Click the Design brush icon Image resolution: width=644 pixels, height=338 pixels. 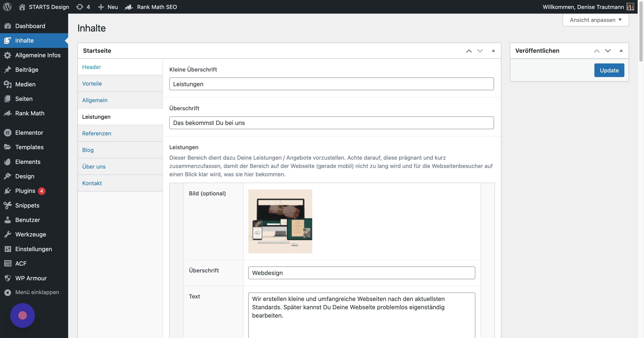coord(7,176)
